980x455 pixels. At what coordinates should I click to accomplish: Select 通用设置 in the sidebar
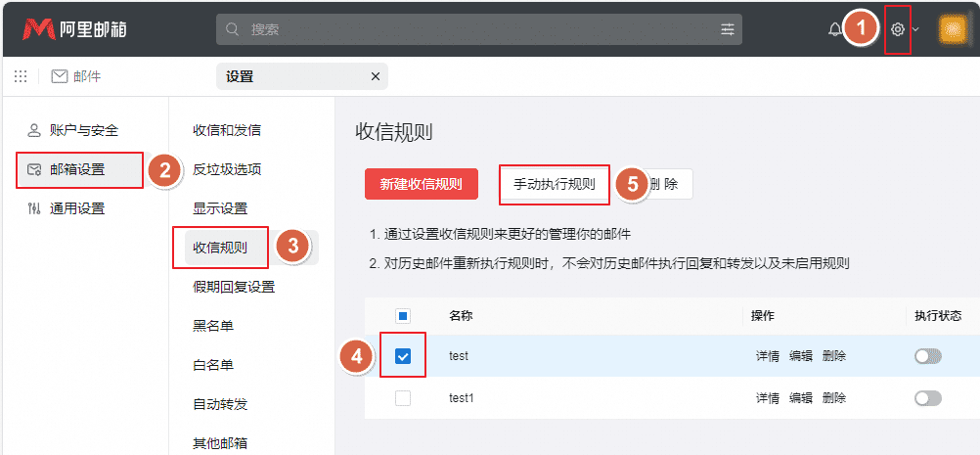pos(76,207)
